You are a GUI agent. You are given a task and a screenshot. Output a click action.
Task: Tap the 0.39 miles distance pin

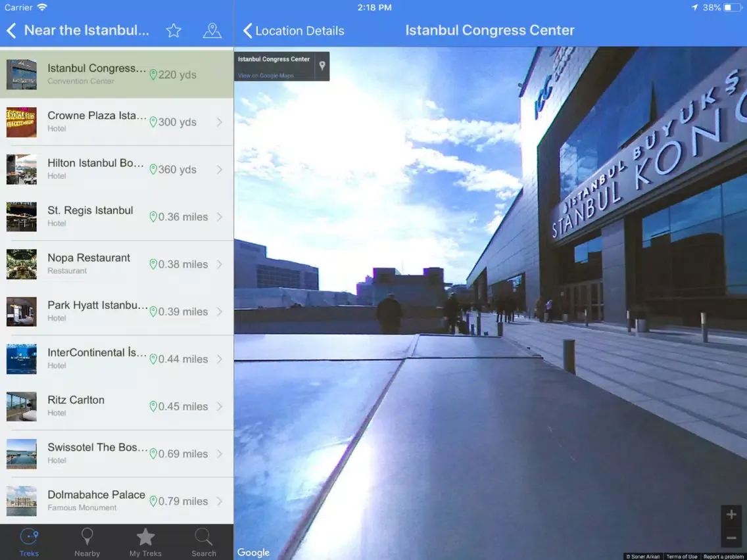coord(153,312)
